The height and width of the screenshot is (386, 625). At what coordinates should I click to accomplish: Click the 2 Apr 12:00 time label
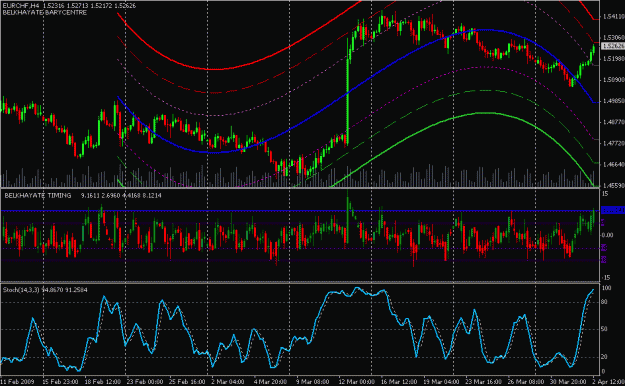[608, 382]
